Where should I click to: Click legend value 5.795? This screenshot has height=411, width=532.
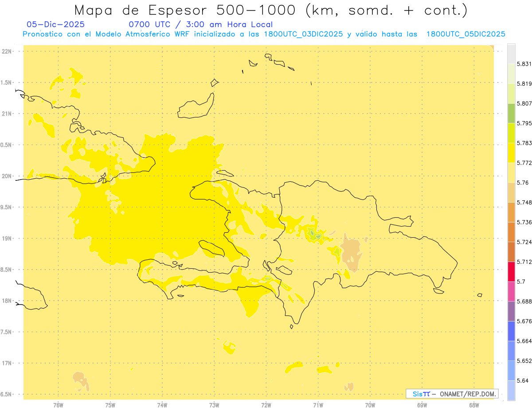coord(524,123)
